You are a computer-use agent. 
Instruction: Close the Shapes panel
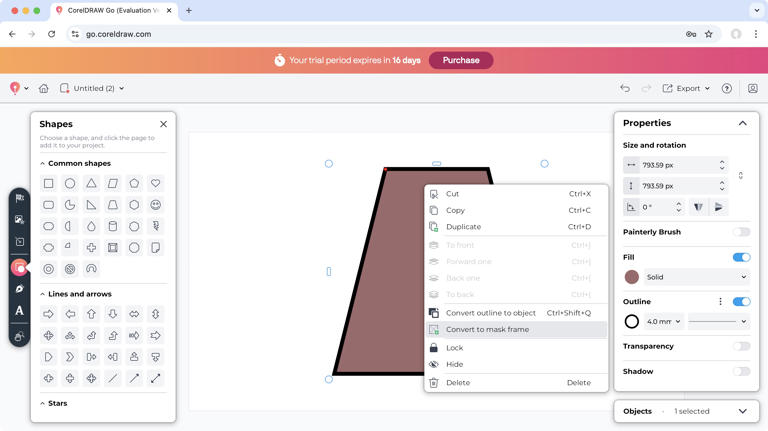(x=163, y=124)
